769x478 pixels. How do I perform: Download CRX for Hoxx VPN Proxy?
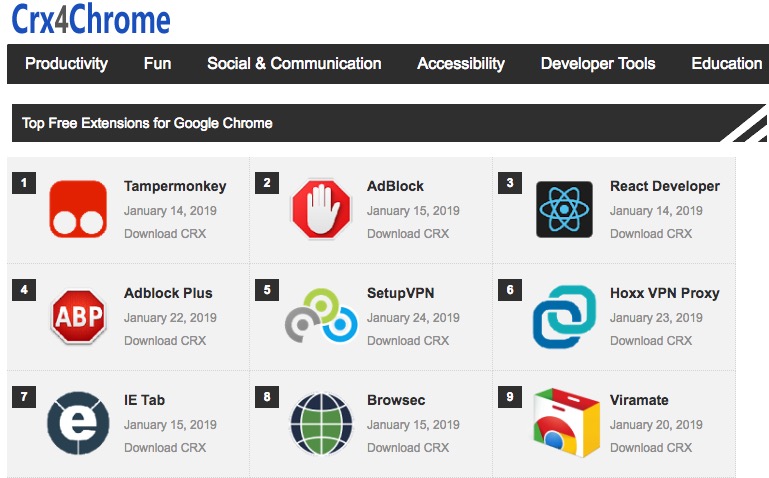tap(651, 341)
